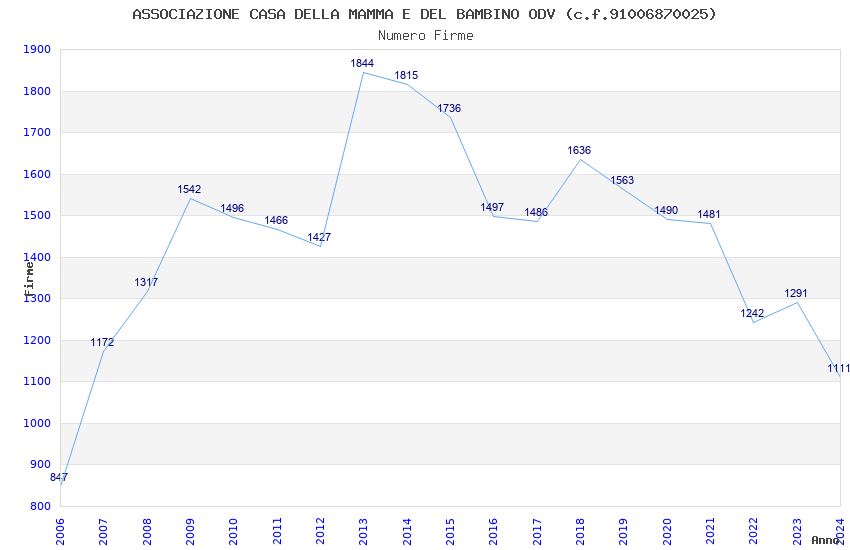Select the 1496 data label

[232, 208]
